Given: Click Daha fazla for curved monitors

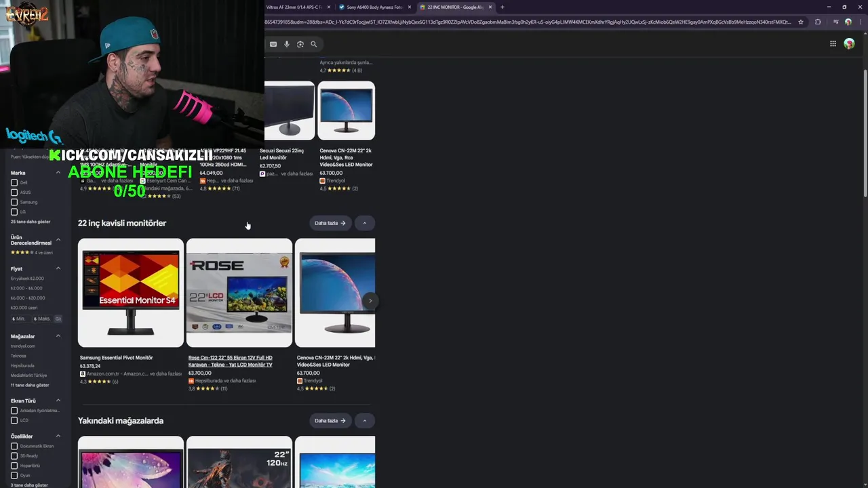Looking at the screenshot, I should 330,223.
